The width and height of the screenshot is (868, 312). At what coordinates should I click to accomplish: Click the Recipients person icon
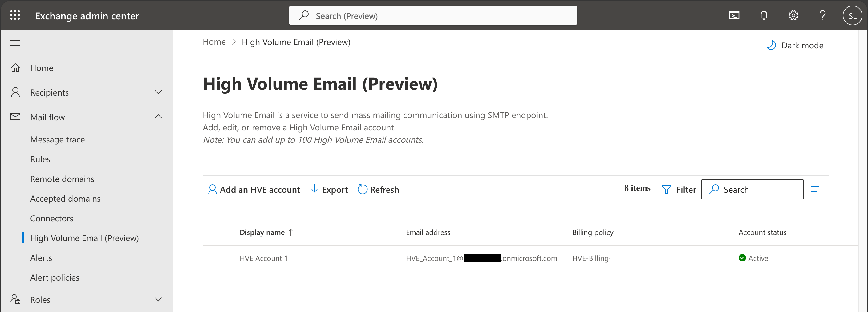pyautogui.click(x=15, y=92)
